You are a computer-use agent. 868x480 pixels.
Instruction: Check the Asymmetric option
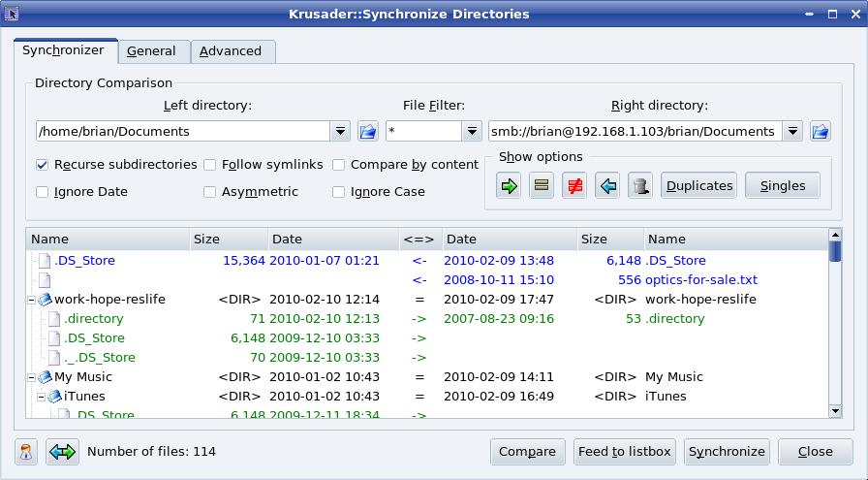[210, 192]
